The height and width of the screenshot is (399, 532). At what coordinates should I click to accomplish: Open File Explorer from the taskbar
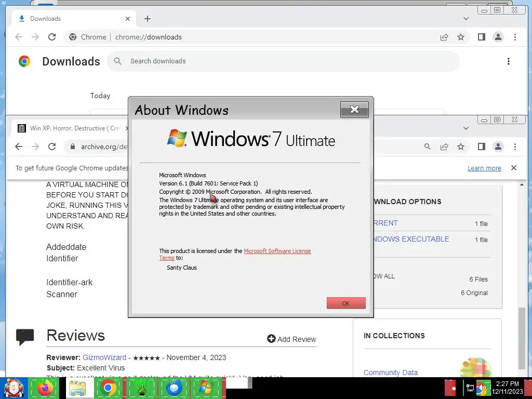[77, 388]
